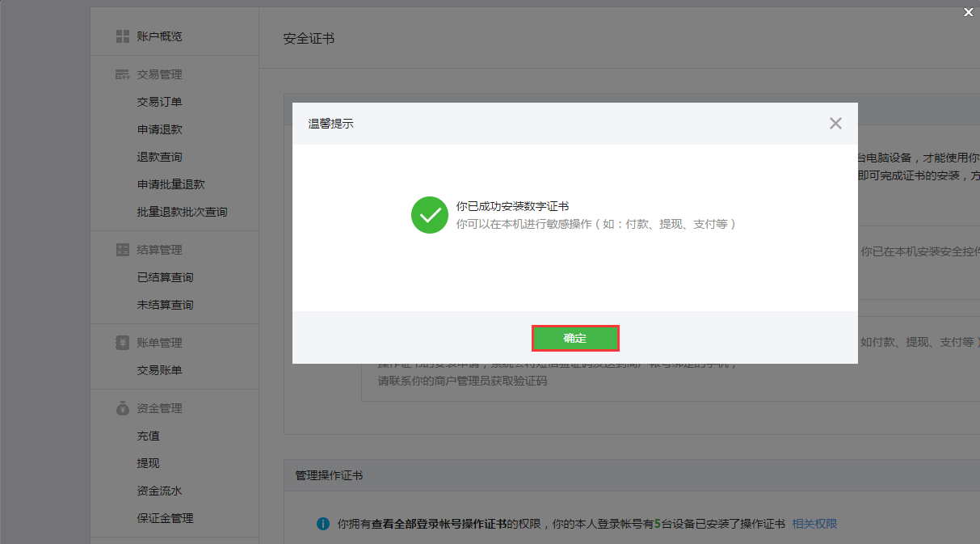
Task: Open the 相关权限 link
Action: tap(814, 524)
